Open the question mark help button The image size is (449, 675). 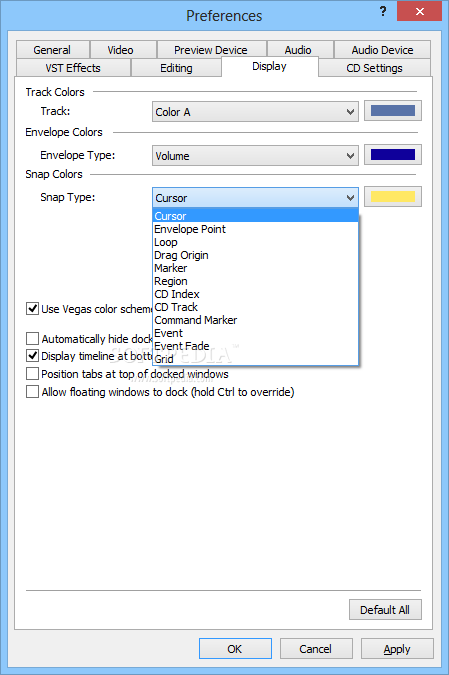(x=383, y=11)
